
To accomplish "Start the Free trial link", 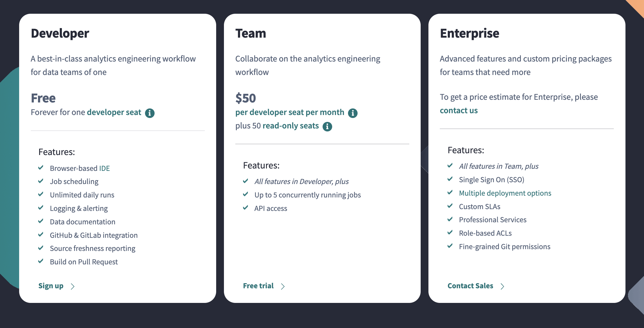I will [258, 286].
